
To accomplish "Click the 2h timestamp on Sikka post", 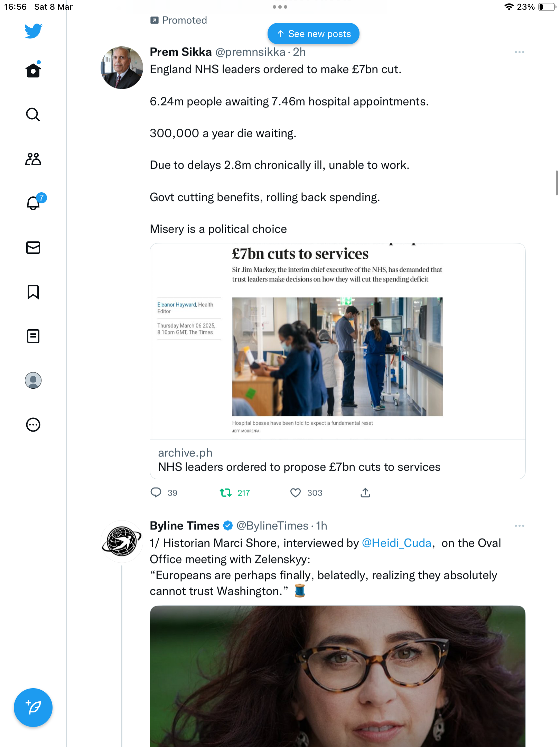I will [x=299, y=52].
